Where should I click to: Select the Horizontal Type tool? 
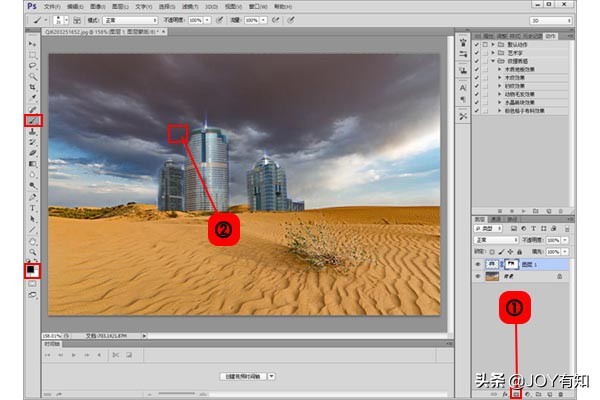click(33, 208)
